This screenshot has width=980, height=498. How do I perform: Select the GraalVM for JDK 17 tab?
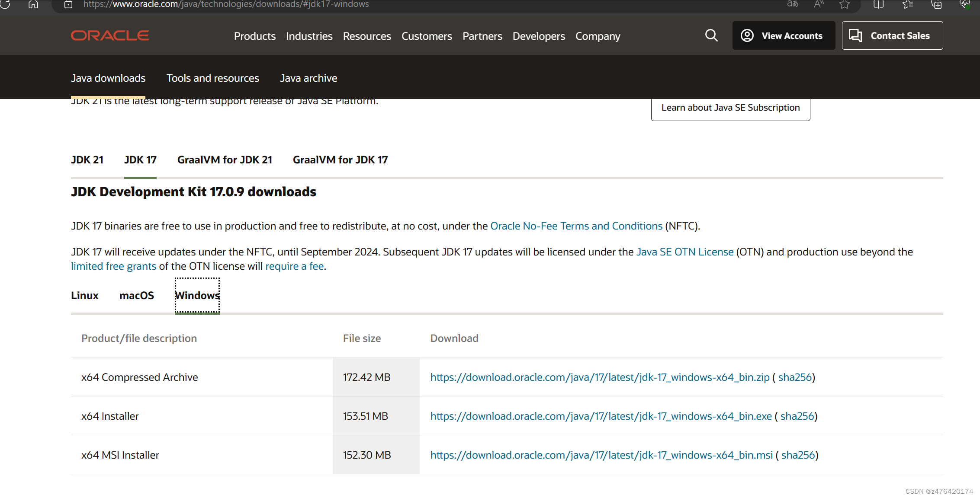pyautogui.click(x=340, y=160)
